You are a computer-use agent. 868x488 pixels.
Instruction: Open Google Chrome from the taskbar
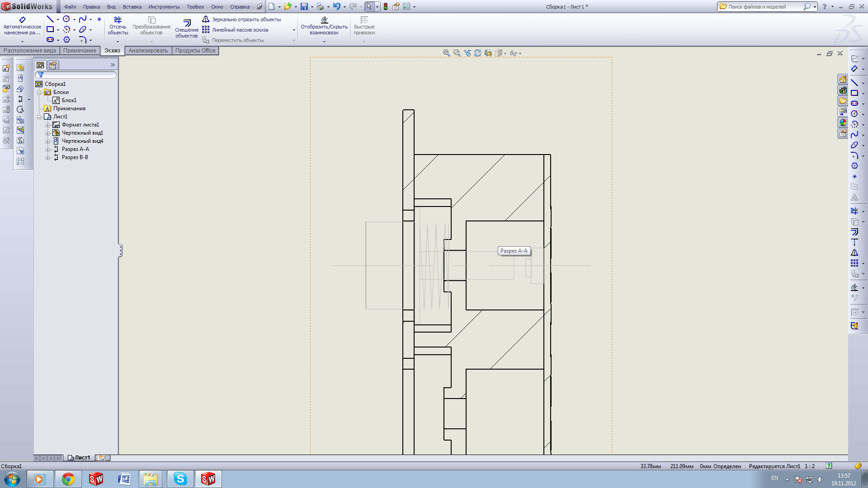click(68, 479)
